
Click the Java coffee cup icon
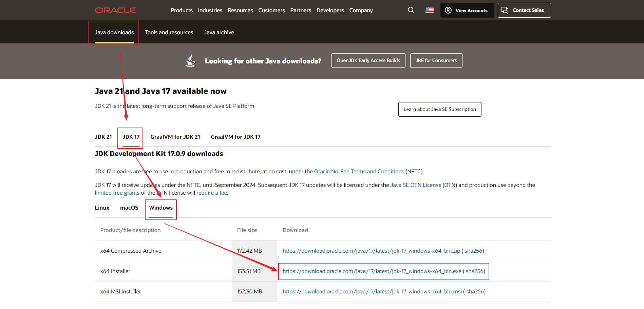coord(190,61)
